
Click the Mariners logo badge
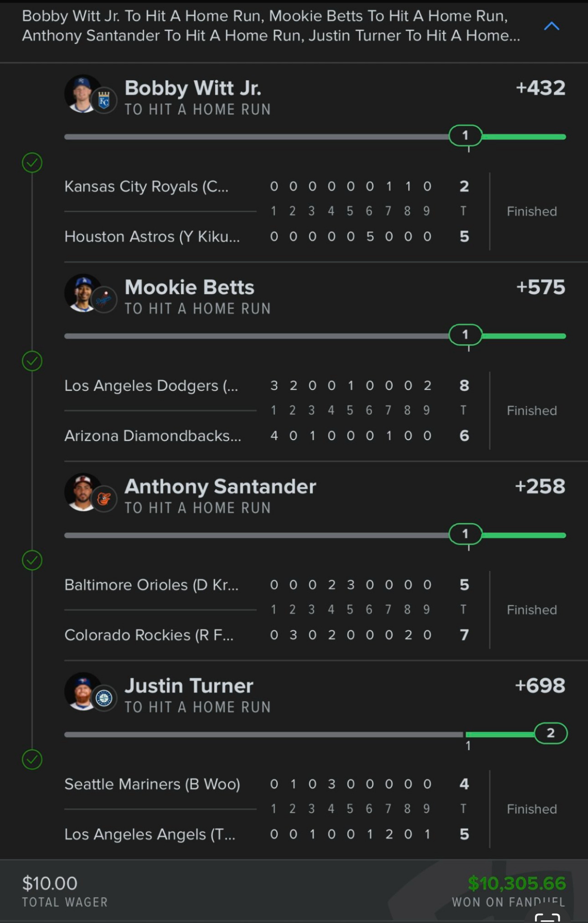click(104, 698)
